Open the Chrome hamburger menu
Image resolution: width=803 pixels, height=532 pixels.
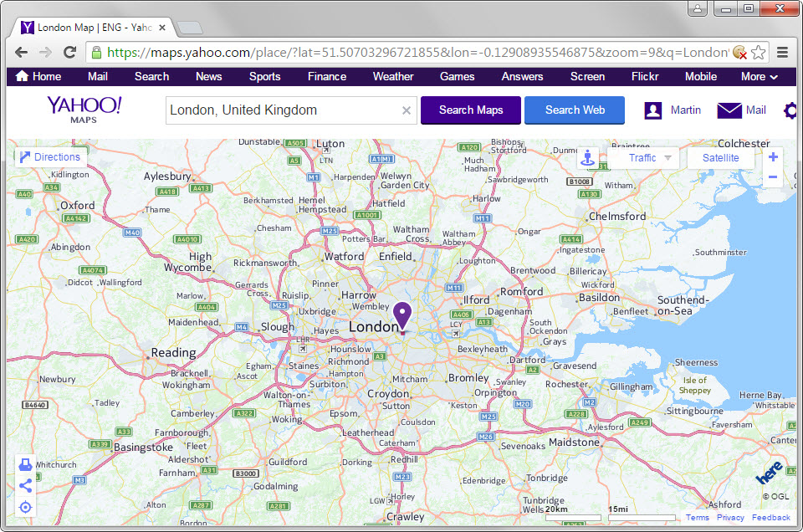[782, 52]
